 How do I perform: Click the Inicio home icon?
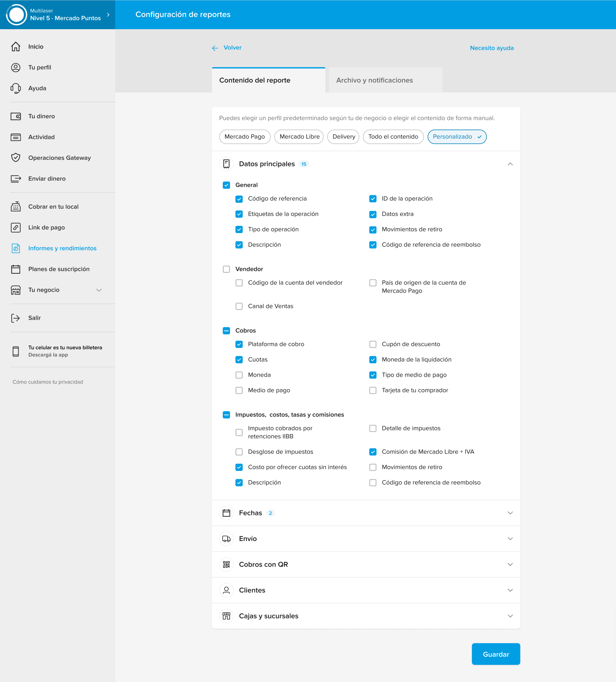click(16, 47)
